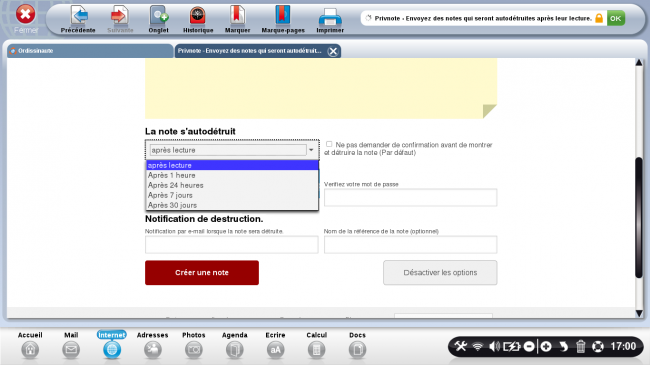Click the scrollbar up arrow

click(x=639, y=63)
